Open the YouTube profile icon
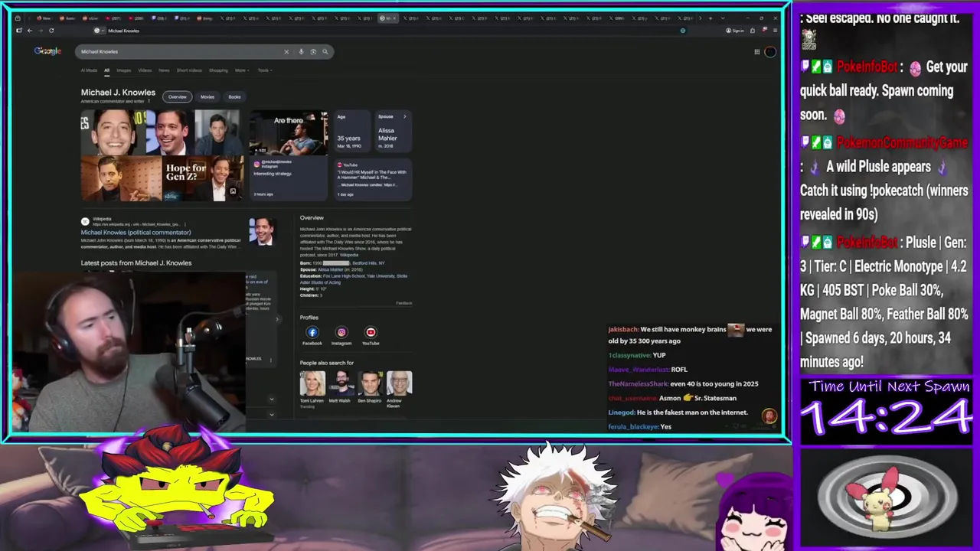The width and height of the screenshot is (980, 551). [x=371, y=332]
